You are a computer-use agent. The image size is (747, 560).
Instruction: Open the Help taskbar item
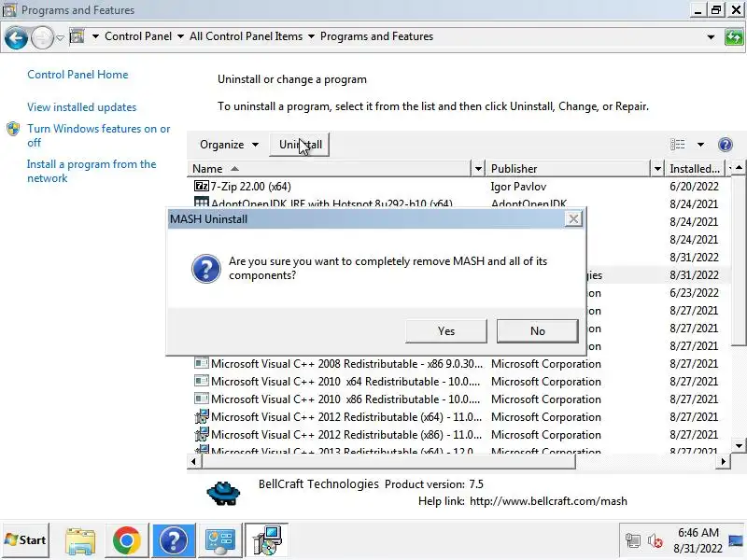pyautogui.click(x=174, y=540)
